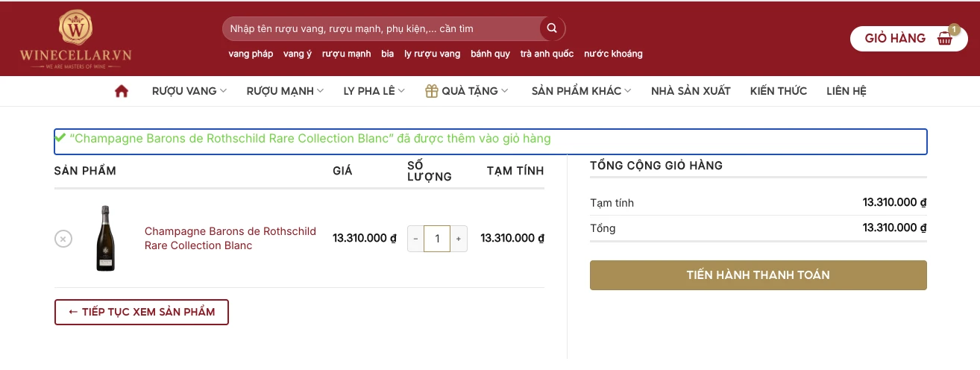Viewport: 980px width, 370px height.
Task: Click the Tổng amount 13.310.000 đ
Action: pos(894,228)
